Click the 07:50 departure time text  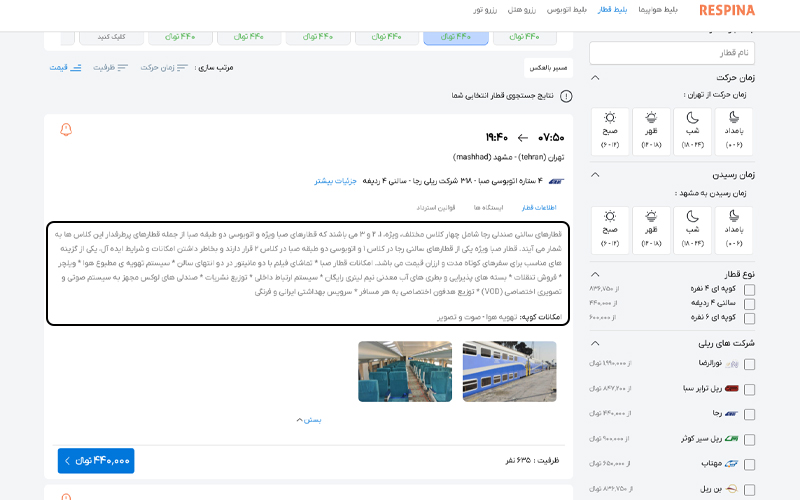tap(551, 138)
